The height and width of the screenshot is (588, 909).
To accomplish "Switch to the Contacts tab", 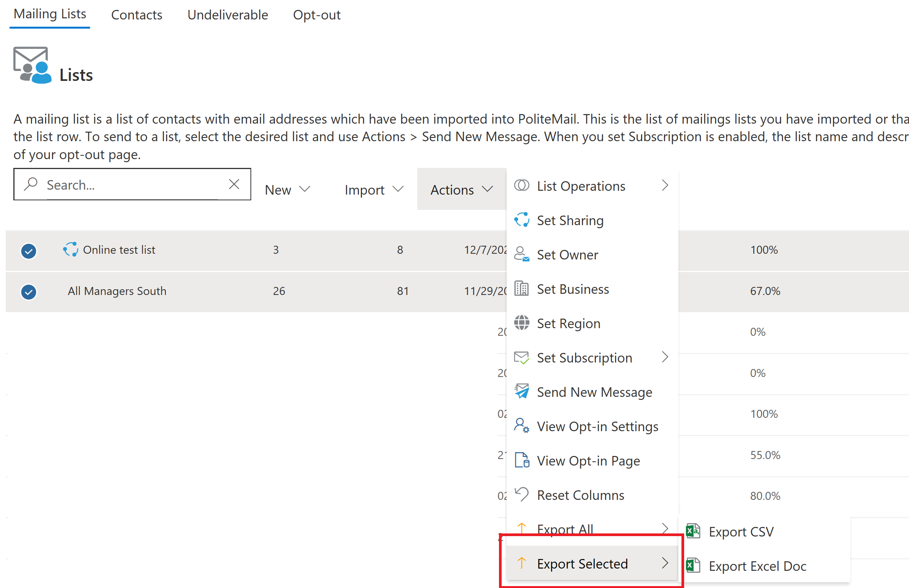I will [136, 15].
